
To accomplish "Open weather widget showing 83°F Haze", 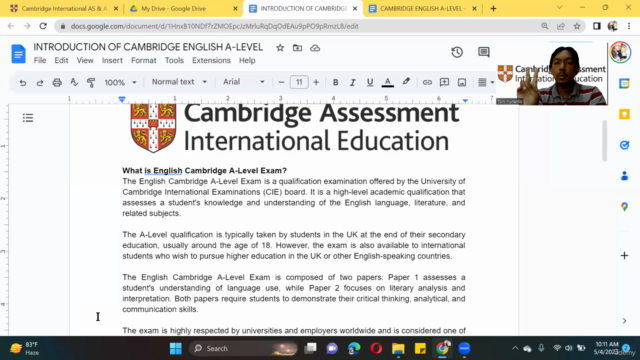I will click(25, 348).
